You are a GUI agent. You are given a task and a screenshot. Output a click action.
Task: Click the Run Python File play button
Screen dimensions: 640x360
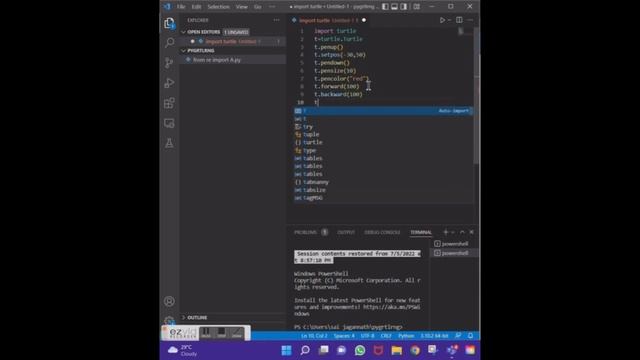click(442, 20)
